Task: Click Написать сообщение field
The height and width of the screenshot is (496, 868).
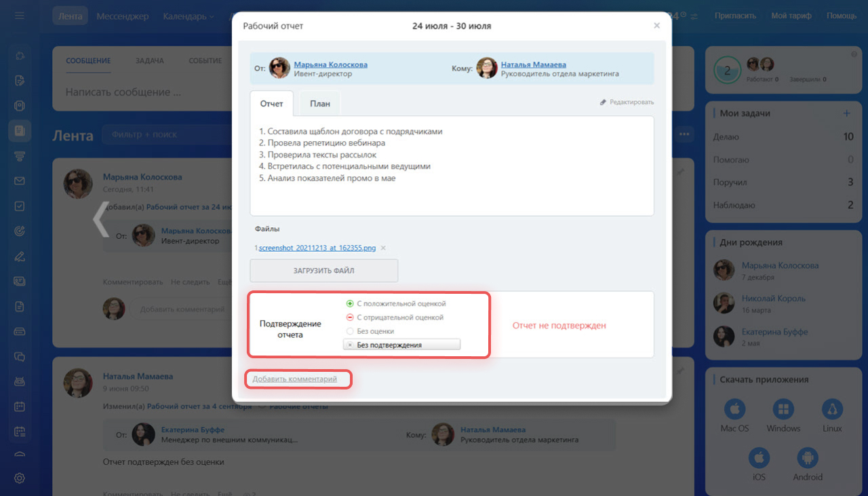Action: [123, 92]
